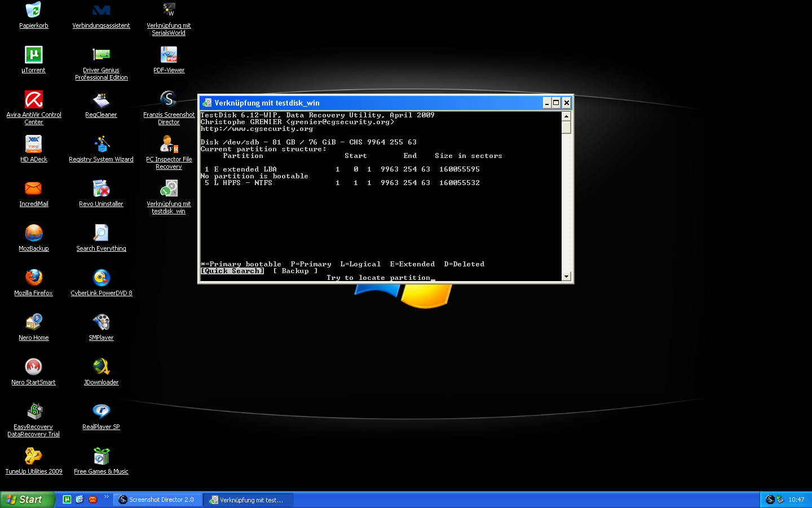Click the taskbar clock showing 10:47
The height and width of the screenshot is (508, 812).
click(796, 500)
